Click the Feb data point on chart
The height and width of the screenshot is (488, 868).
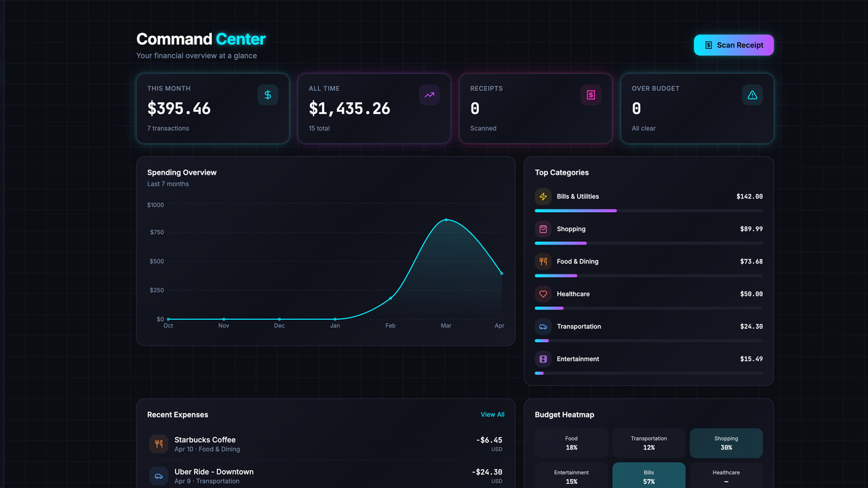coord(391,298)
